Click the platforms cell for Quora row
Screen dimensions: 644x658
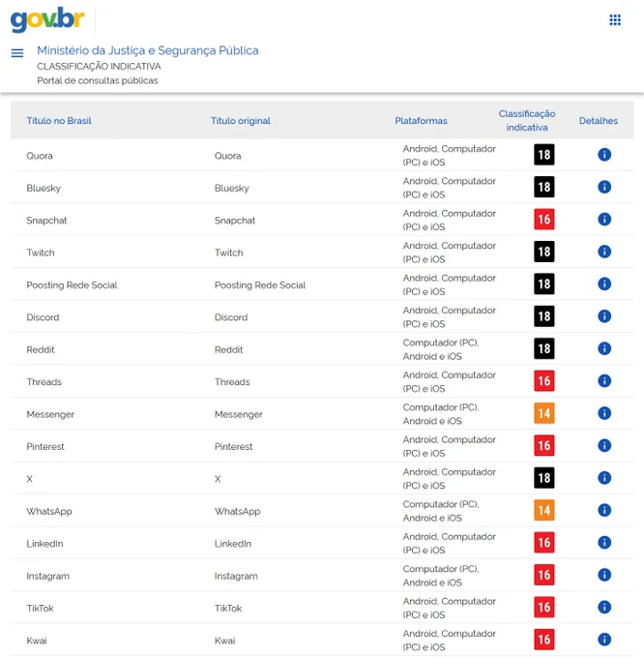pyautogui.click(x=449, y=156)
